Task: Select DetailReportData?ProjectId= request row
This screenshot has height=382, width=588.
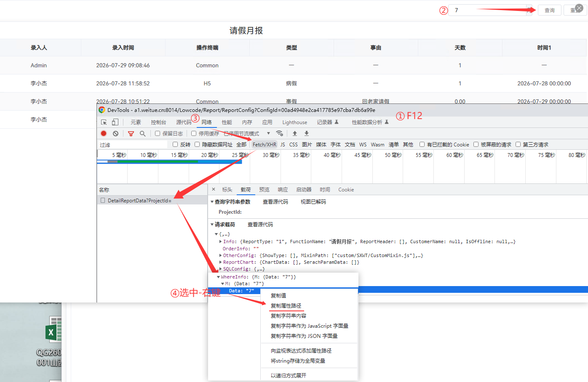Action: [152, 201]
